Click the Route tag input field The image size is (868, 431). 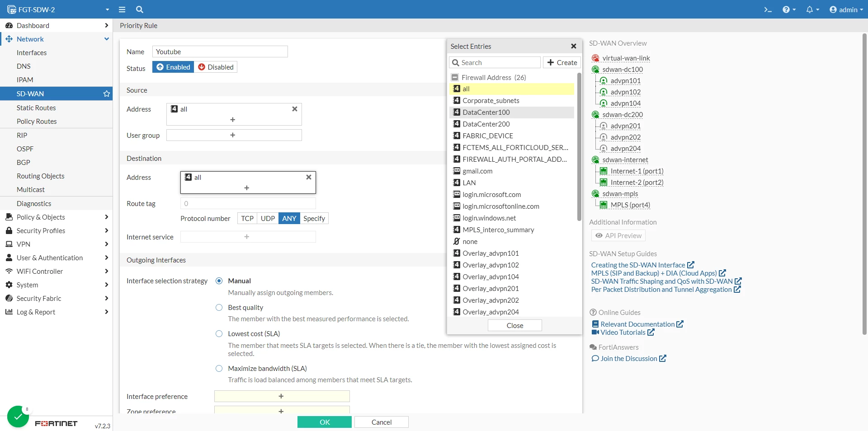tap(248, 203)
